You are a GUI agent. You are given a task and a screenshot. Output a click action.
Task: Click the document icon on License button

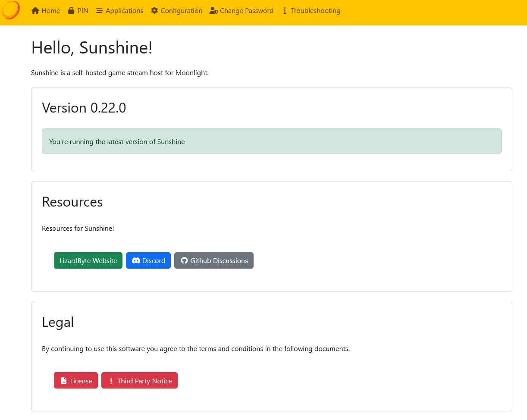pyautogui.click(x=64, y=381)
